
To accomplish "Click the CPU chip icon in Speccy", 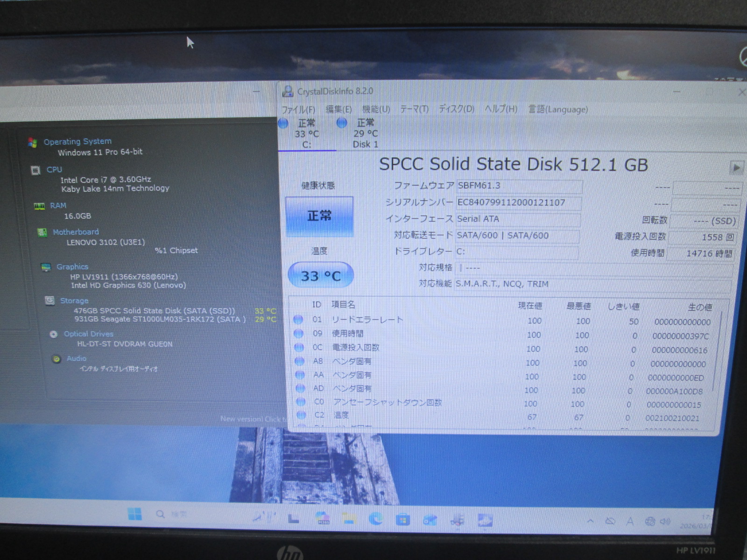I will point(35,170).
